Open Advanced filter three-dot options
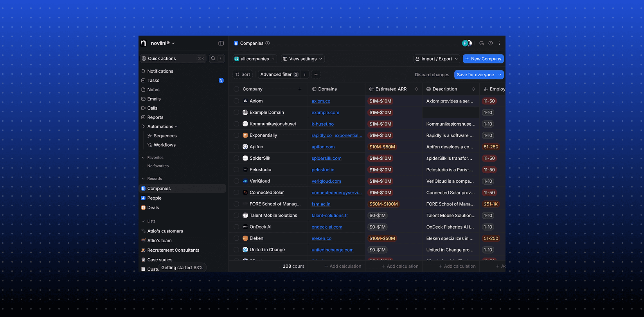Viewport: 644px width, 317px height. tap(305, 74)
